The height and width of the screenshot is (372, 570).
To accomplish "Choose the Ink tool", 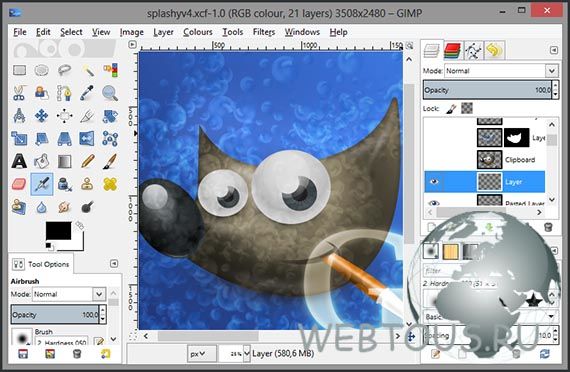I will pos(64,184).
